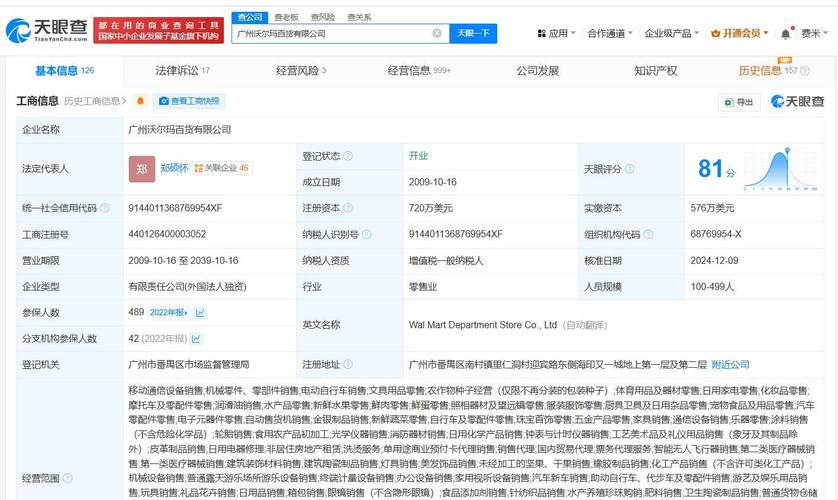Screen dimensions: 838x500
Task: Open the 开通会员 dropdown
Action: click(739, 34)
